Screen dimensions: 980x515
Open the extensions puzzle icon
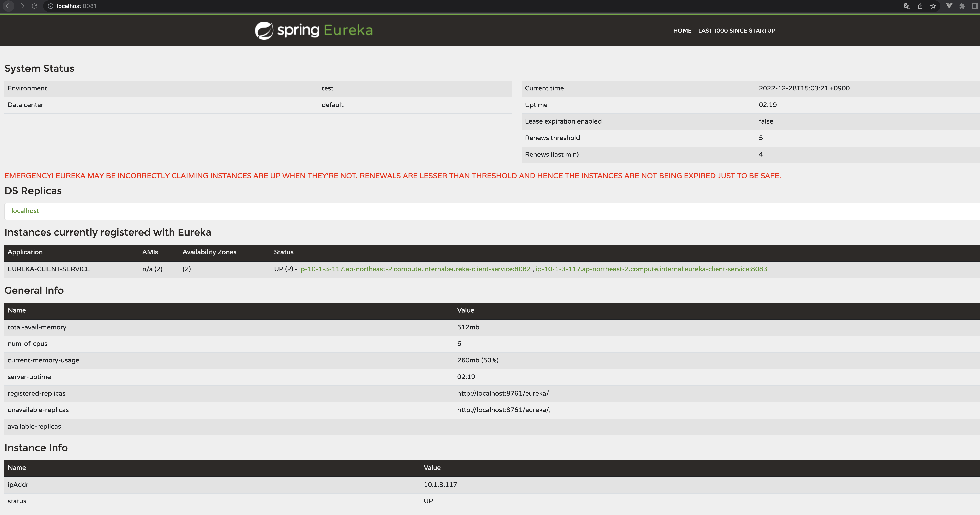pyautogui.click(x=962, y=6)
